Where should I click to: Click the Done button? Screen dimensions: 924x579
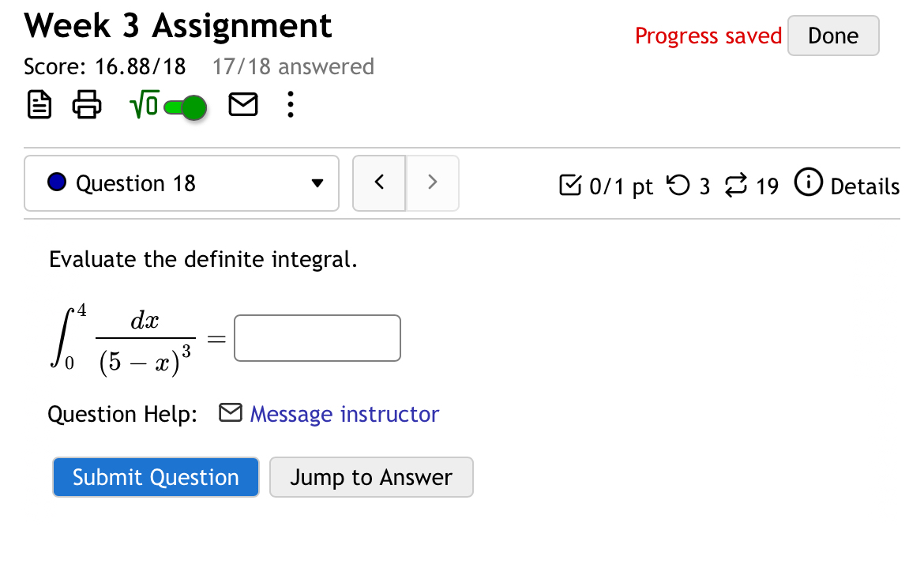832,36
